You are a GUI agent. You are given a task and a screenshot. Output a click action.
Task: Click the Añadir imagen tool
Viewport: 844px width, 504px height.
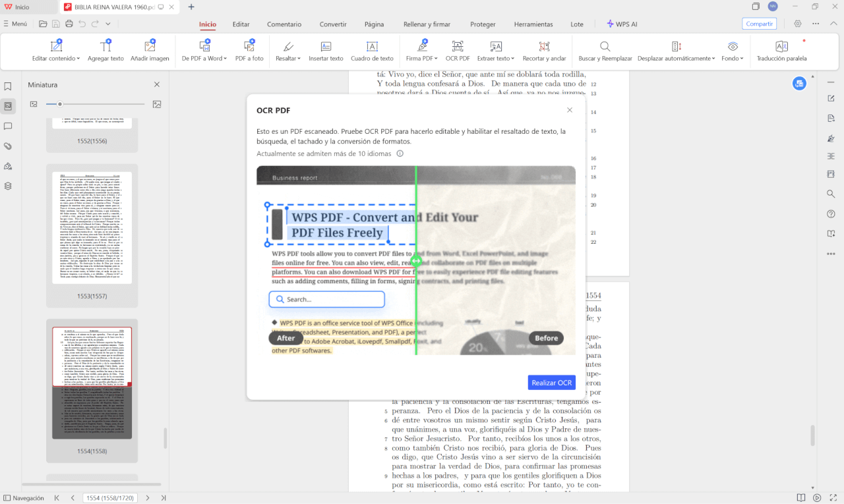tap(150, 51)
